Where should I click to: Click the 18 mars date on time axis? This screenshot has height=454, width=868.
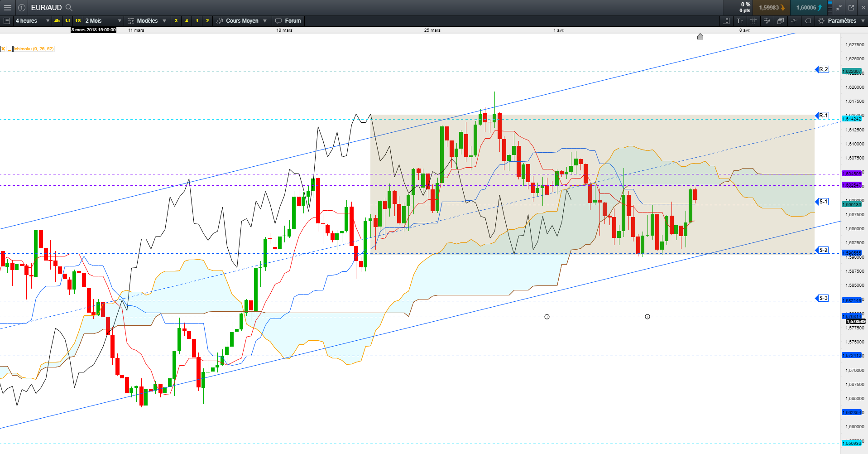tap(284, 30)
